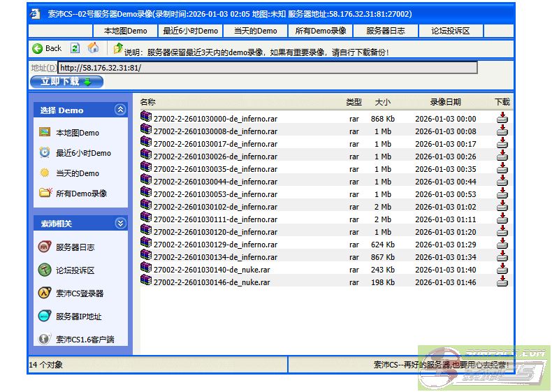
Task: Open 论坛投诉区 sidebar link
Action: pyautogui.click(x=75, y=270)
